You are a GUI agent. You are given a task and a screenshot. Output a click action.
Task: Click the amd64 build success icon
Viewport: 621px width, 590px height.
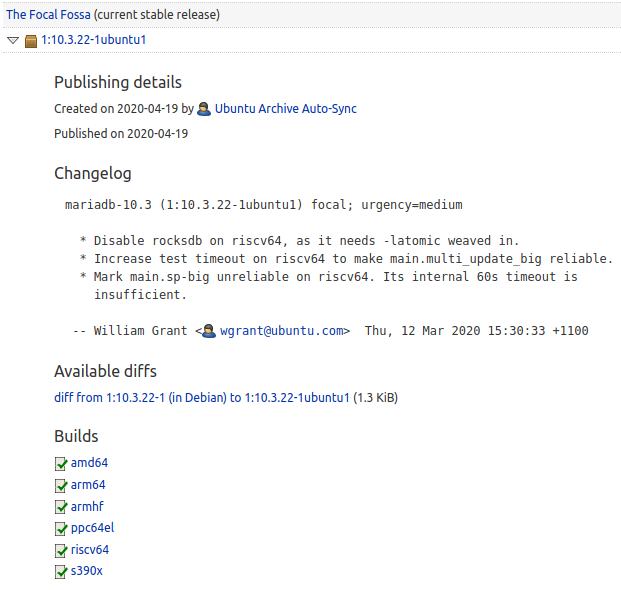[x=61, y=463]
